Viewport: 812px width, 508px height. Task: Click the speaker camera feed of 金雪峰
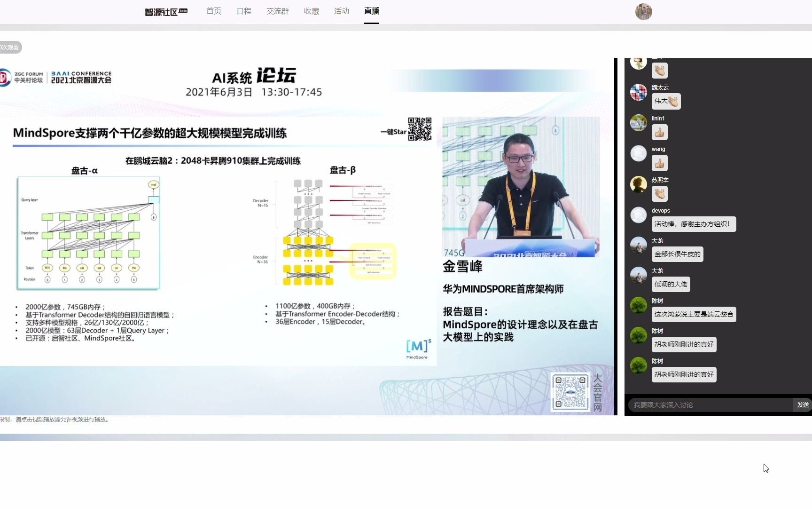click(x=521, y=187)
